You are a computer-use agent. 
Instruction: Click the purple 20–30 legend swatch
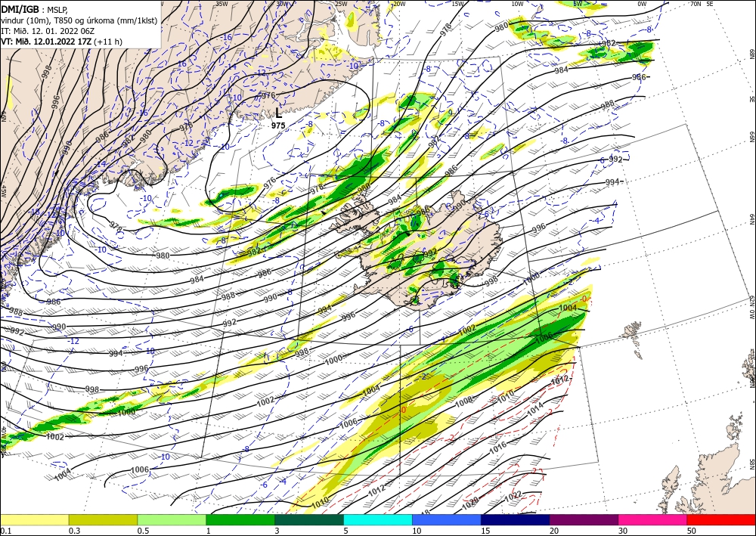tap(584, 519)
